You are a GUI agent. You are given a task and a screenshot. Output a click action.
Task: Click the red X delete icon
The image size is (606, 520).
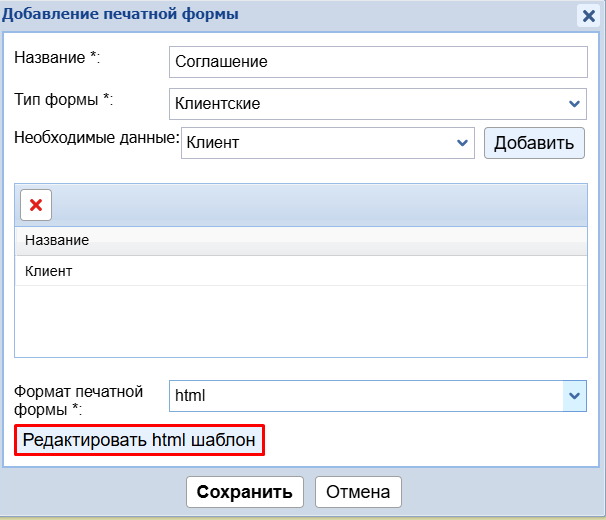36,205
